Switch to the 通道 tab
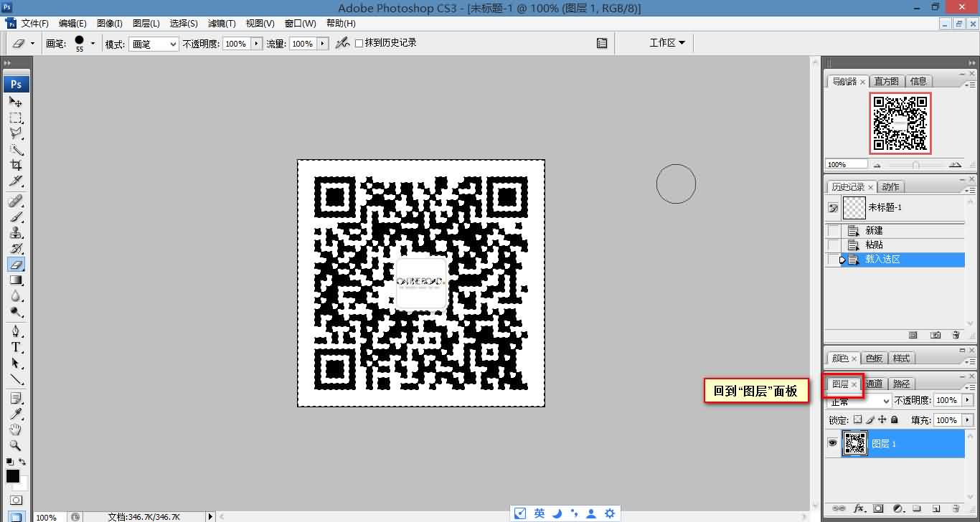This screenshot has width=980, height=522. [x=874, y=384]
